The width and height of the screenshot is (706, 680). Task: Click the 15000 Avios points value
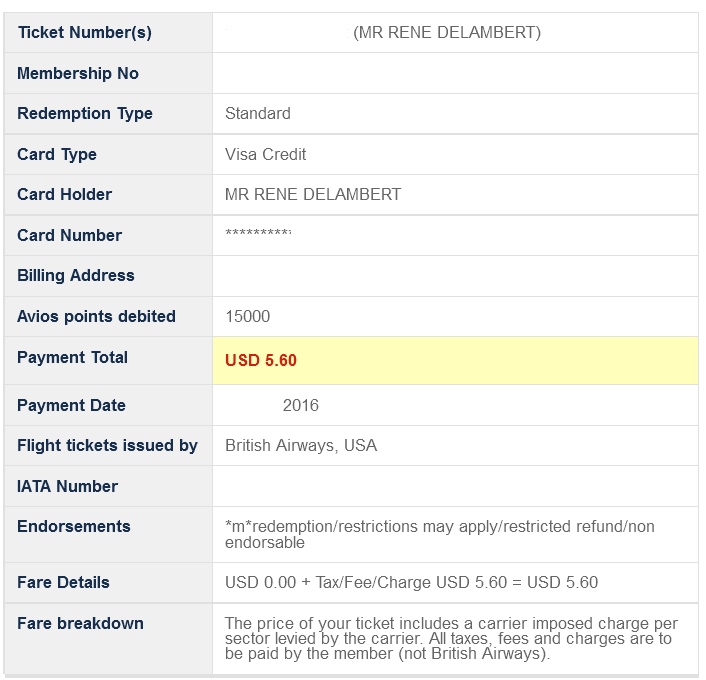248,317
